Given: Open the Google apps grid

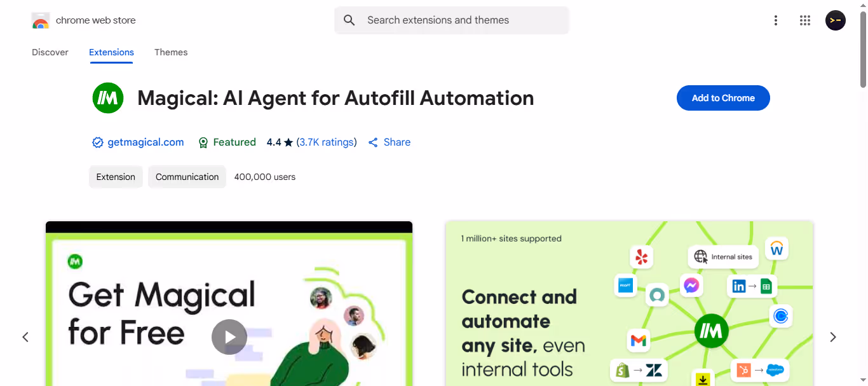Looking at the screenshot, I should pos(805,20).
